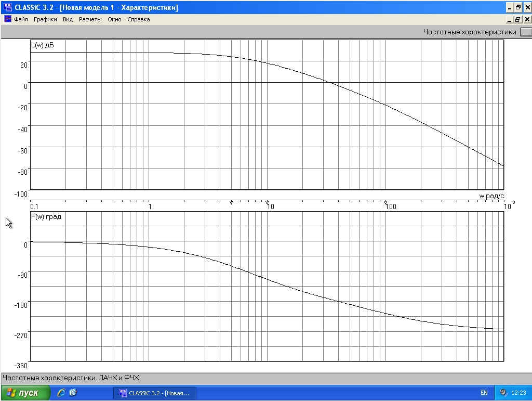Close the inner document window

pos(528,19)
